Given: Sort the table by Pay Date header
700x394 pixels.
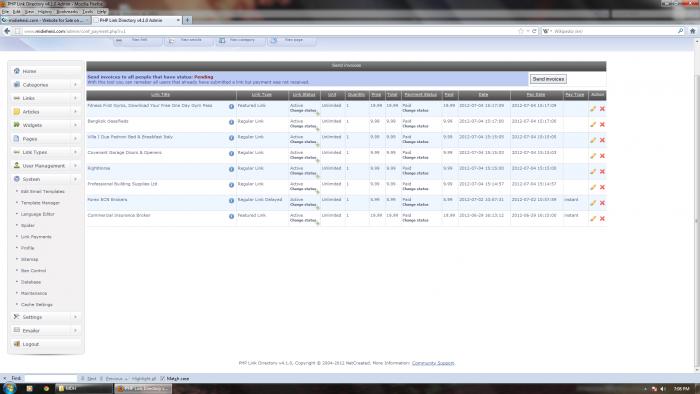Looking at the screenshot, I should 536,95.
